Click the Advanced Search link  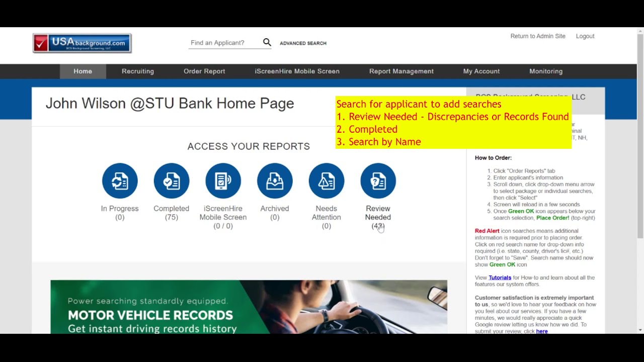click(303, 43)
